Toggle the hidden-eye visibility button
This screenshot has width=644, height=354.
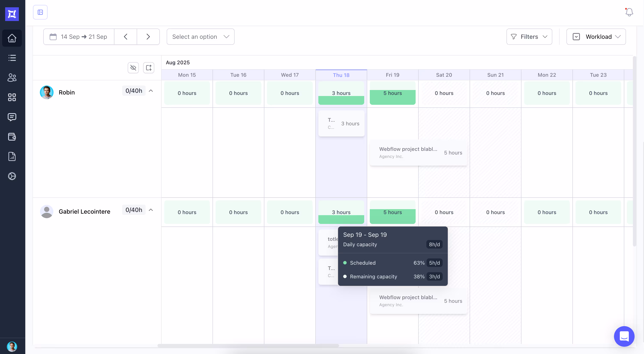point(133,68)
